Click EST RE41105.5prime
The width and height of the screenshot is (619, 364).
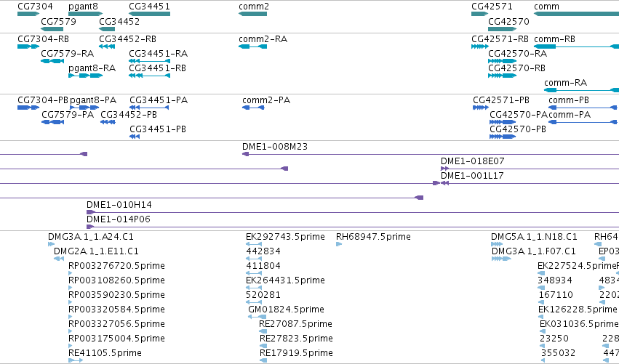click(76, 360)
